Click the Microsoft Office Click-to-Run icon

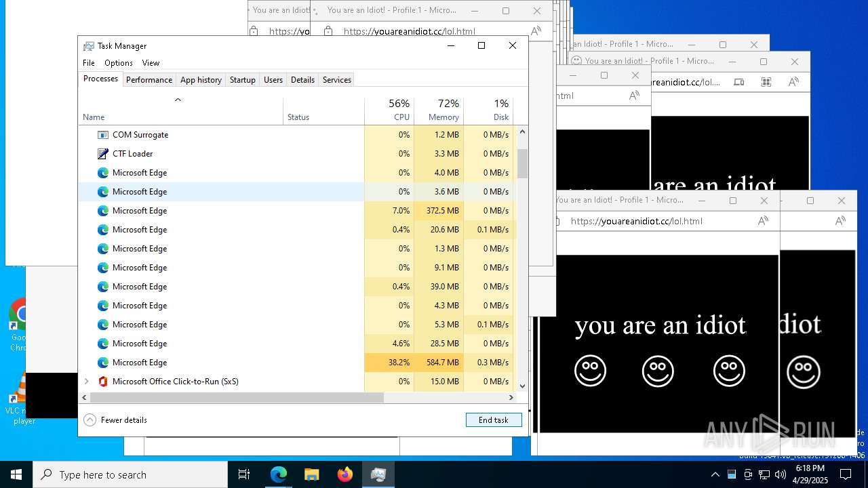coord(103,382)
